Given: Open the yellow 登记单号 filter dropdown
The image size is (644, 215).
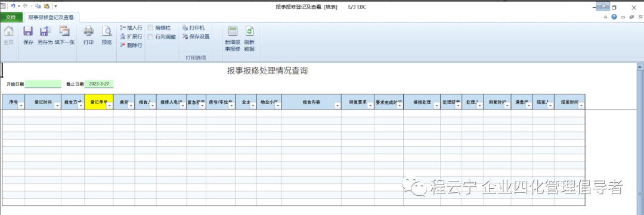Looking at the screenshot, I should click(x=109, y=106).
